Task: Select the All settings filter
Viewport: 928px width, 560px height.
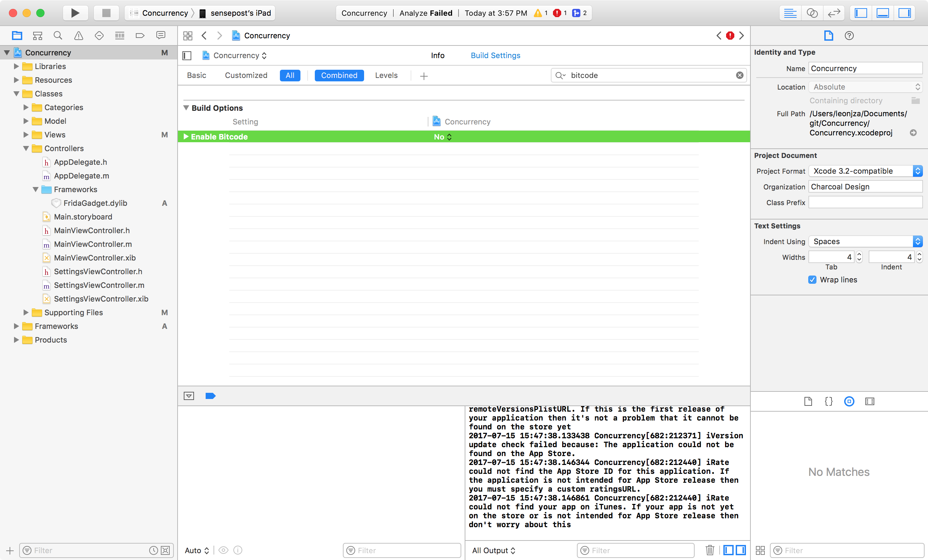Action: coord(290,75)
